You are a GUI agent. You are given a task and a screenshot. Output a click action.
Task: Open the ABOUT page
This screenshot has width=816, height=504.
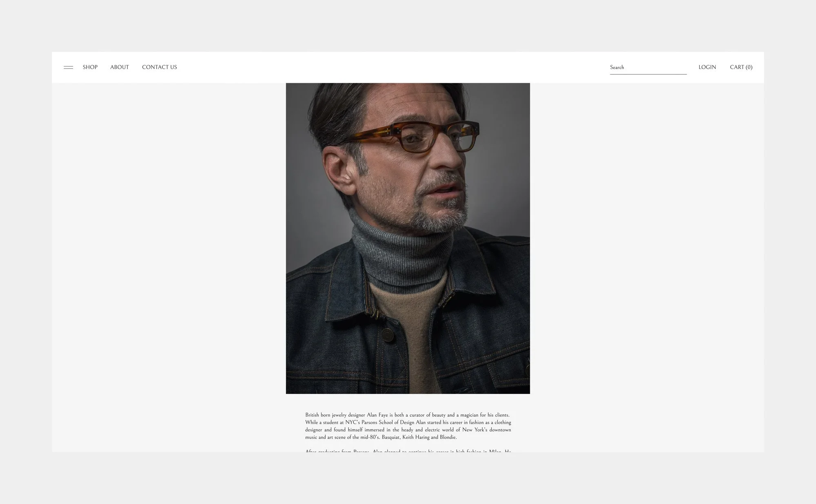[120, 67]
